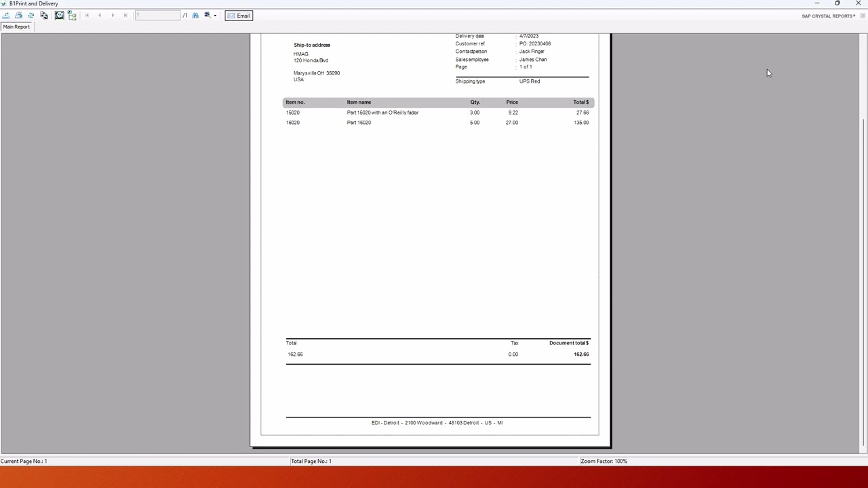Click the page number input field
Viewport: 868px width, 488px height.
pyautogui.click(x=157, y=16)
